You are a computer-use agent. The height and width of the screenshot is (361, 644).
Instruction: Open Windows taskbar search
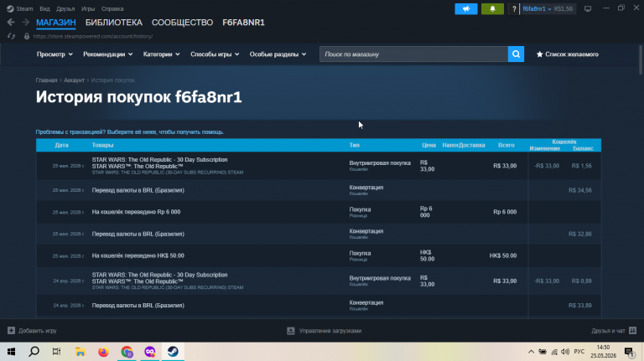coord(34,352)
